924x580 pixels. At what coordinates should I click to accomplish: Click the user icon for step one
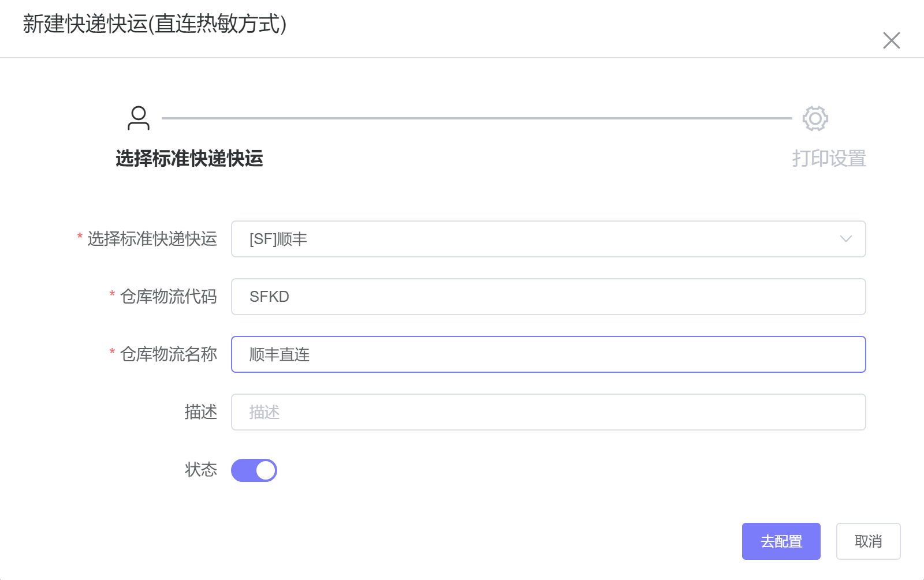[139, 118]
